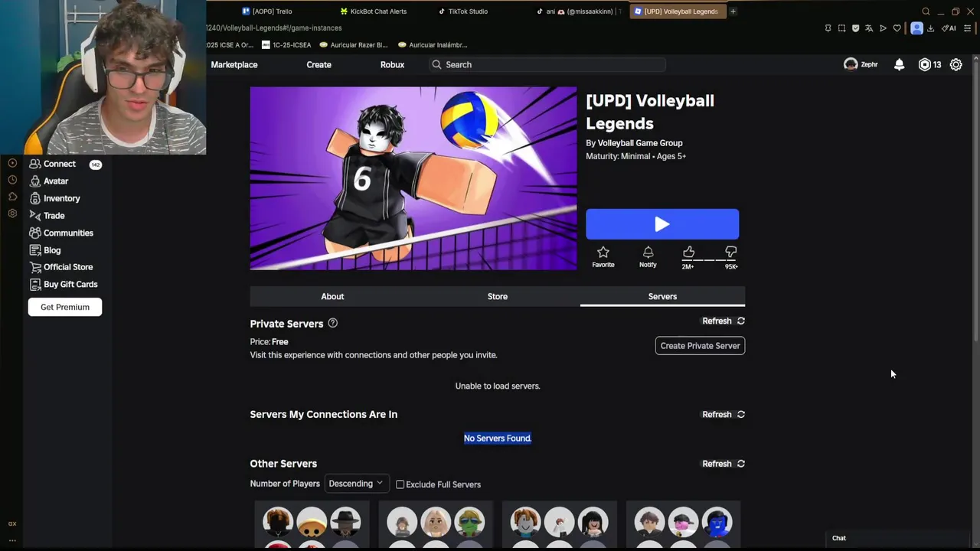This screenshot has width=980, height=551.
Task: Toggle Exclude Full Servers checkbox
Action: tap(400, 484)
